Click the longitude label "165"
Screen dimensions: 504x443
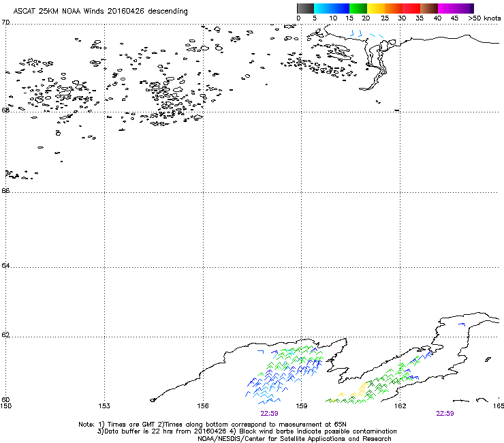[x=499, y=406]
